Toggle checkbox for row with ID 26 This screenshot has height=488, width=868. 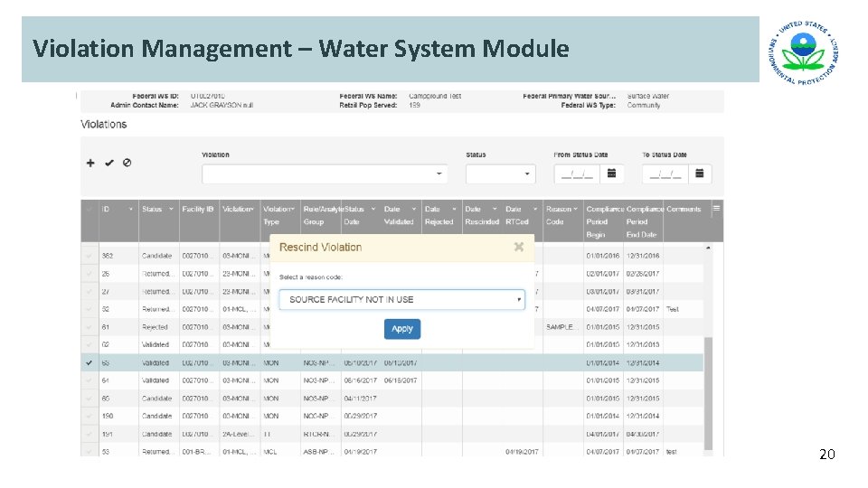pyautogui.click(x=90, y=273)
